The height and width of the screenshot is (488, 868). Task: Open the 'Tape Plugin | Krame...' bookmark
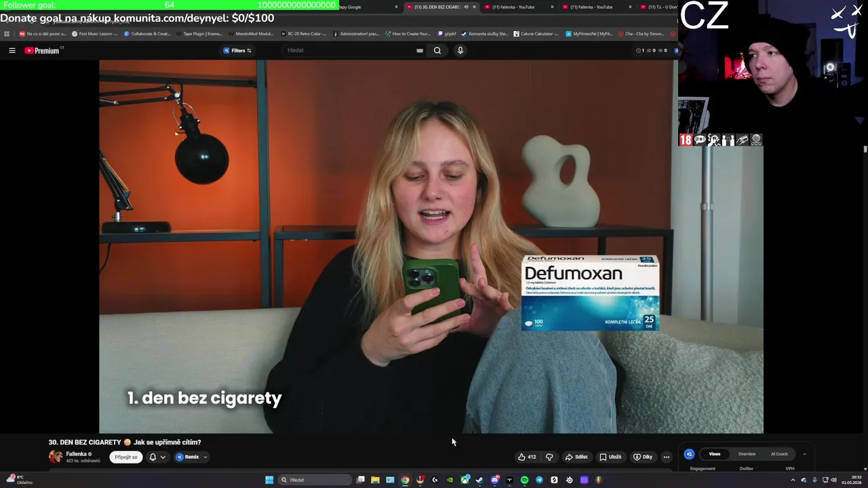(x=199, y=33)
